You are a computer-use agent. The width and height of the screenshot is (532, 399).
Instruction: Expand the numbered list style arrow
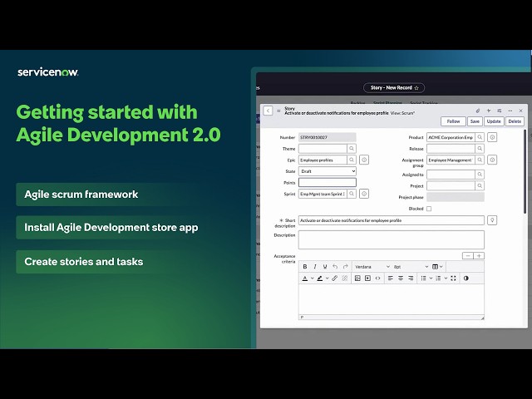(446, 278)
